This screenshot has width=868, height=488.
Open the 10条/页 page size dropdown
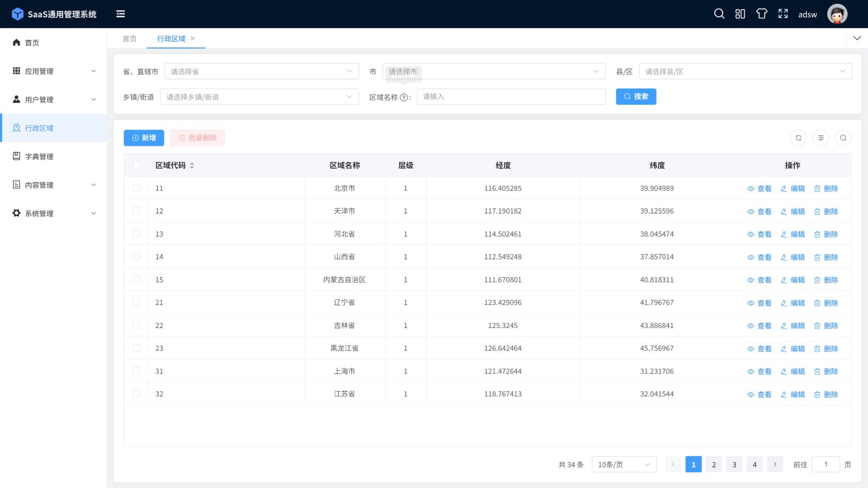(624, 465)
